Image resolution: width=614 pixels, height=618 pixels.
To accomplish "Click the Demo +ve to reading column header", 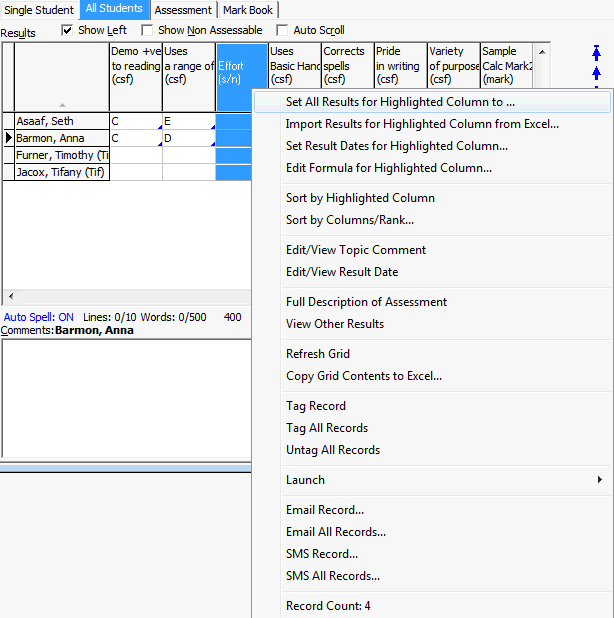I will [x=136, y=77].
